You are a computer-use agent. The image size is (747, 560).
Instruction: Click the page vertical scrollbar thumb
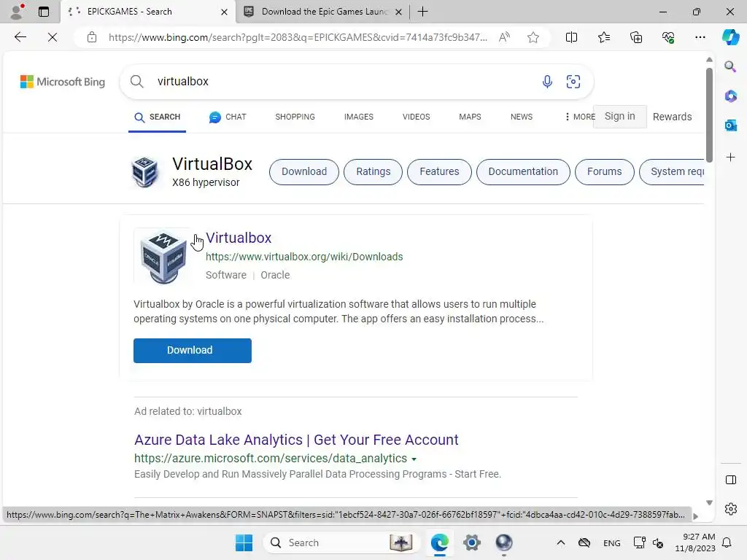pos(709,114)
